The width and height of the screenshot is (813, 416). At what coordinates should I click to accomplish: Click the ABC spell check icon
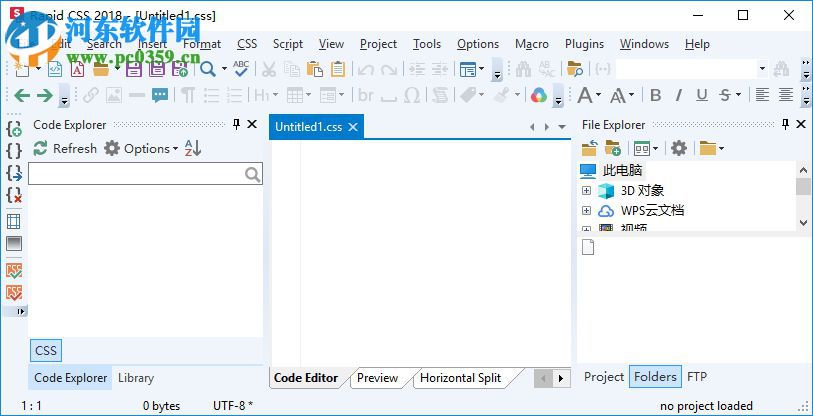click(x=241, y=68)
